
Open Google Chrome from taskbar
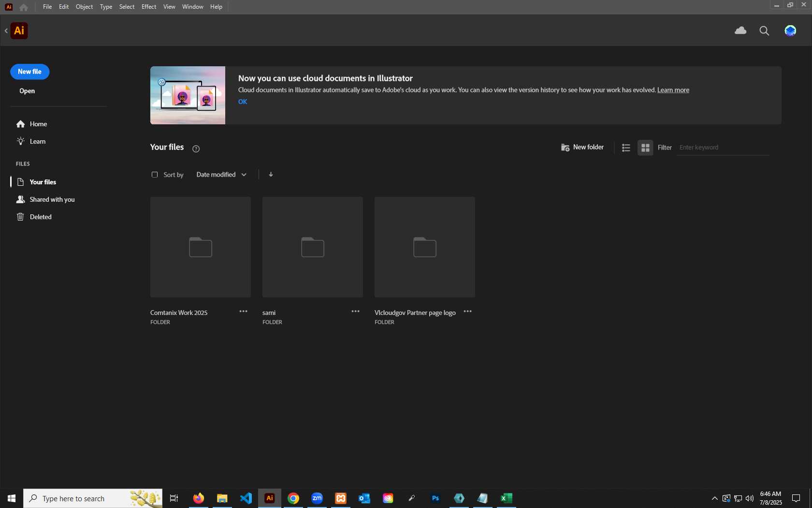pos(293,498)
